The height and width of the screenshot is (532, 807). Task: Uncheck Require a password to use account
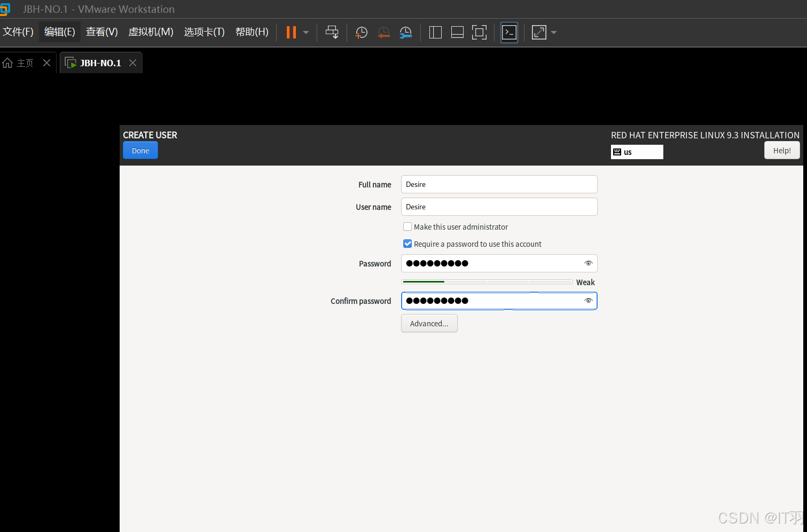tap(408, 244)
